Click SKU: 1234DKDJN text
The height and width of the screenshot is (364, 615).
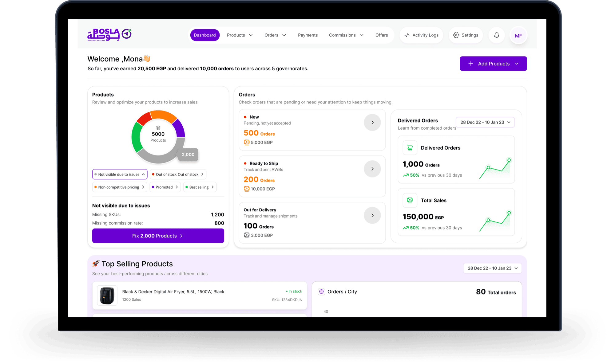click(287, 300)
